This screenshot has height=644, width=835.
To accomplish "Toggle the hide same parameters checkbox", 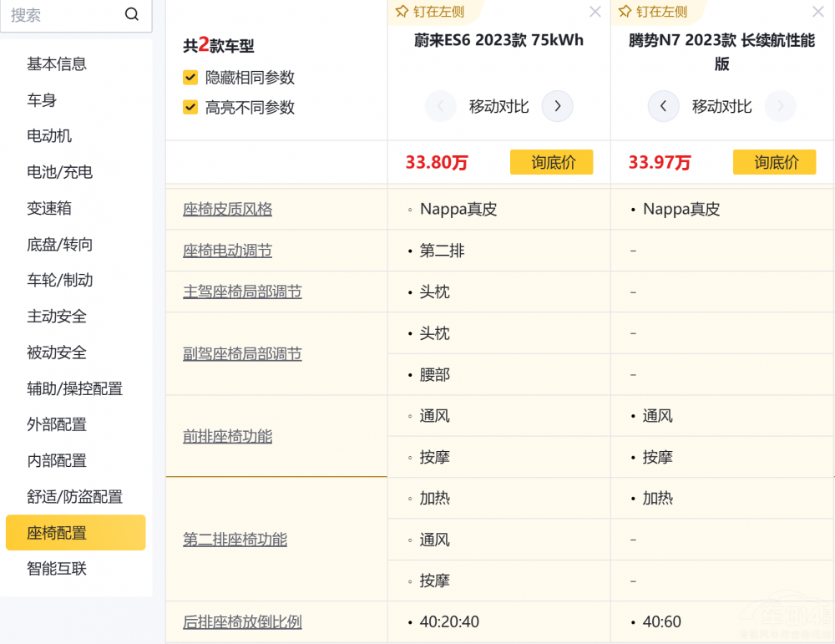I will (x=190, y=78).
